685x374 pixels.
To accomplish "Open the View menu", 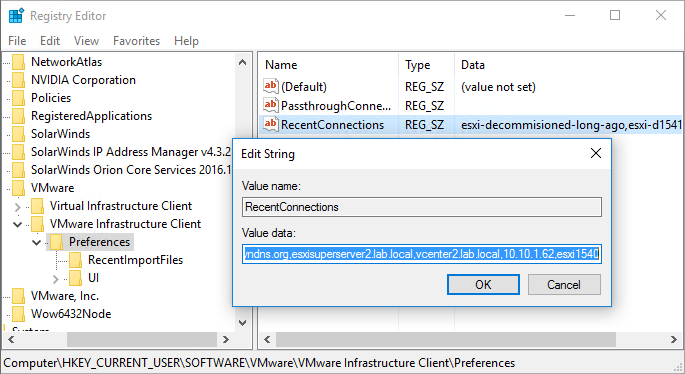I will [86, 41].
